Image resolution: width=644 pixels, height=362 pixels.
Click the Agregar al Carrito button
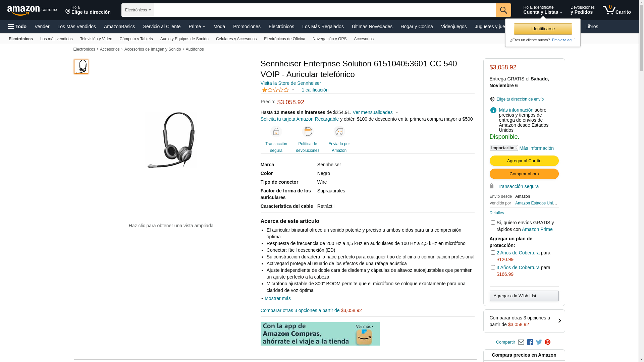click(524, 161)
